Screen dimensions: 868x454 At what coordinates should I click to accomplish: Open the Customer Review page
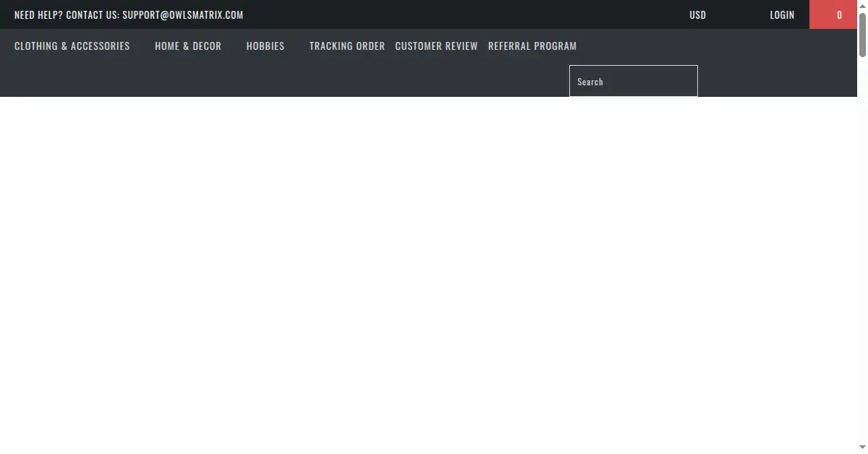436,46
